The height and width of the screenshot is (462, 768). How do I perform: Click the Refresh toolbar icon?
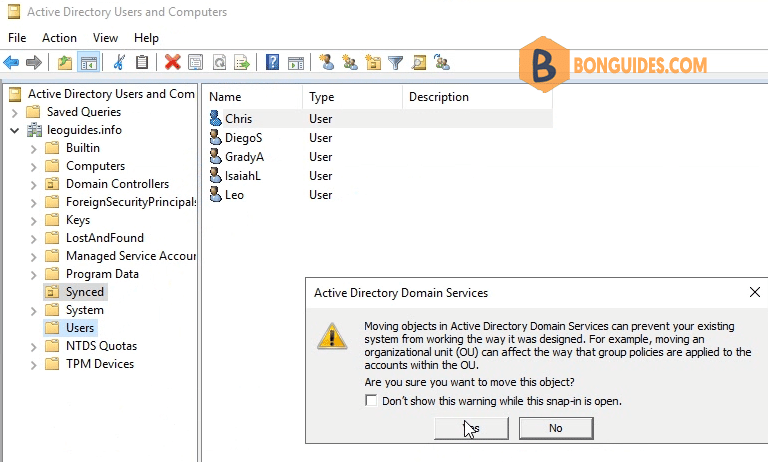pos(219,63)
